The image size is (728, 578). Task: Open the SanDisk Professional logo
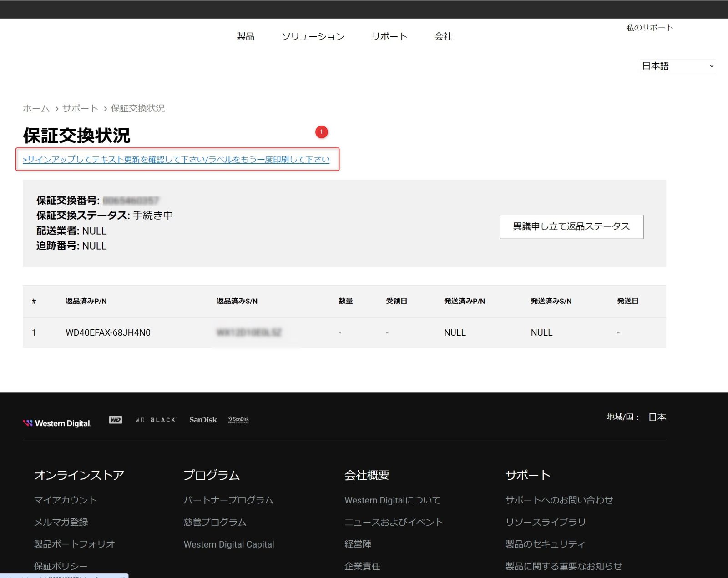coord(238,420)
